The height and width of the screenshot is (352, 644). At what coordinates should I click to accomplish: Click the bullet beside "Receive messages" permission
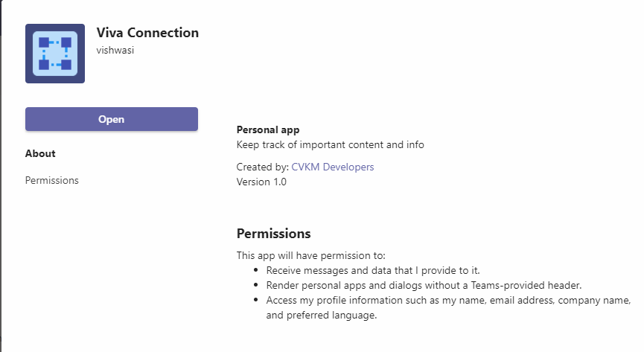[x=257, y=270]
